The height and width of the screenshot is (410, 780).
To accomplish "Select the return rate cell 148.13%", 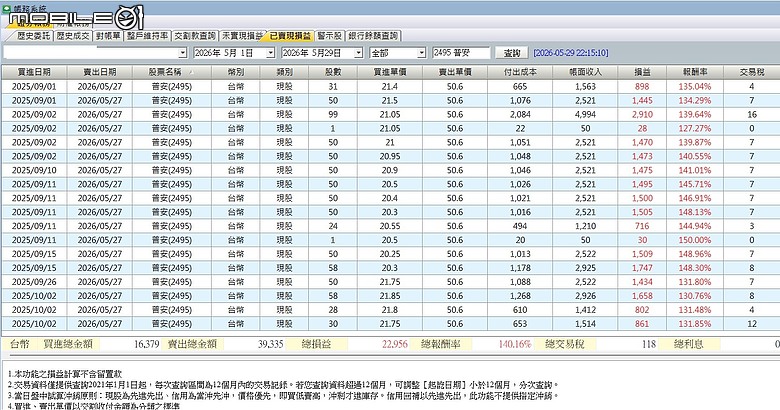I will tap(695, 212).
